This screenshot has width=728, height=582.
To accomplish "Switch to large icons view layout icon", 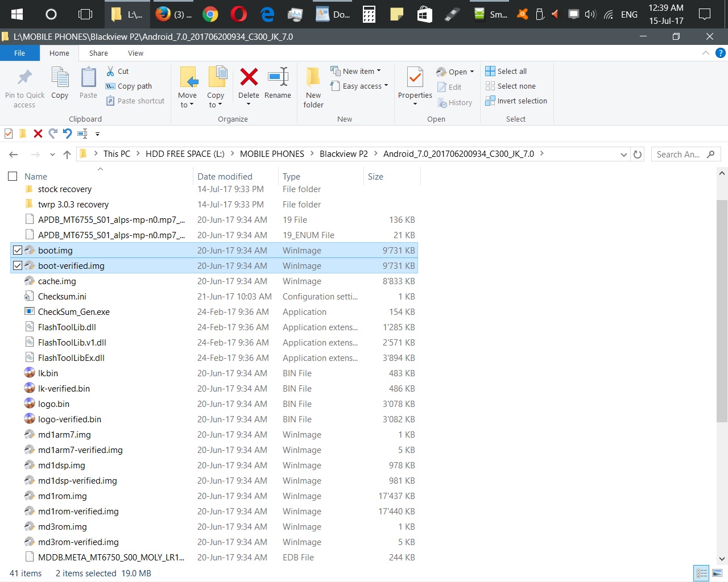I will [x=717, y=573].
